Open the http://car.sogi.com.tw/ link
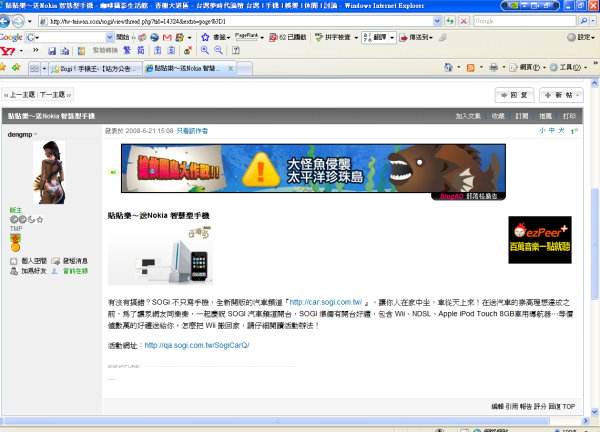Screen dimensions: 600x432 (326, 302)
